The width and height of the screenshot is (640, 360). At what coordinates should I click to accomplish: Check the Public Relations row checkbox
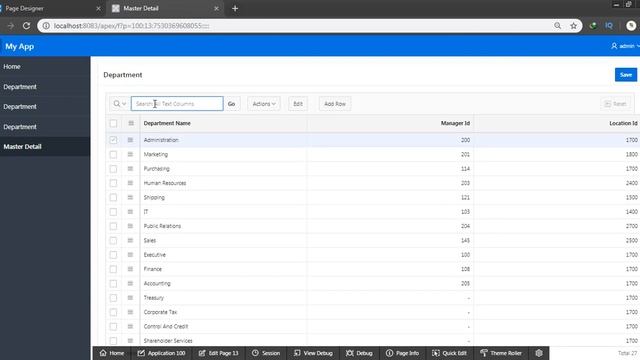click(113, 226)
